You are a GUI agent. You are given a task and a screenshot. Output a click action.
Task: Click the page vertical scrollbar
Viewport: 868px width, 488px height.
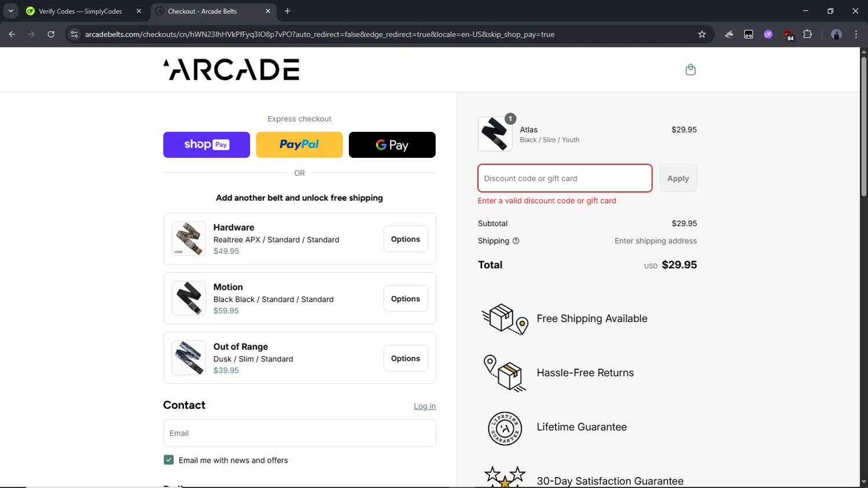(863, 127)
